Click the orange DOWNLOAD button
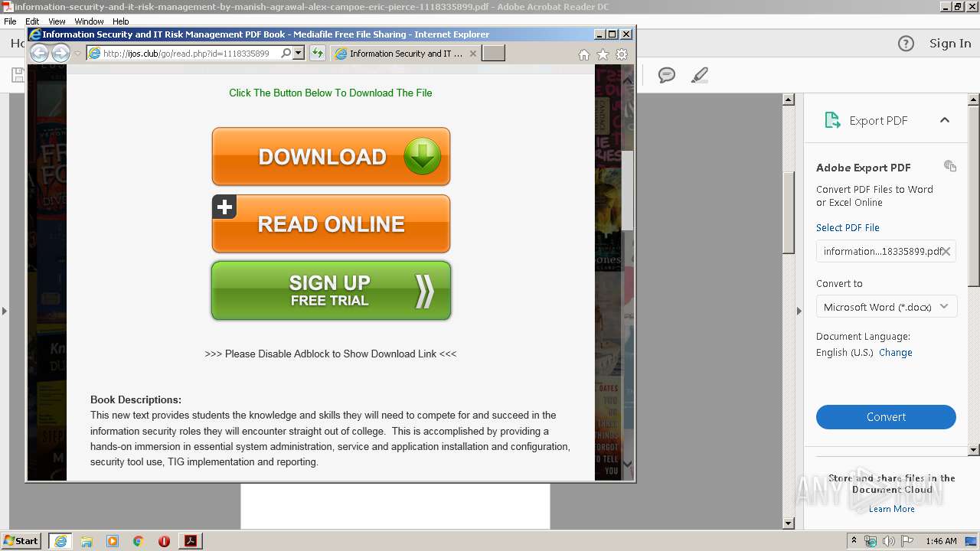This screenshot has height=551, width=980. (x=331, y=156)
